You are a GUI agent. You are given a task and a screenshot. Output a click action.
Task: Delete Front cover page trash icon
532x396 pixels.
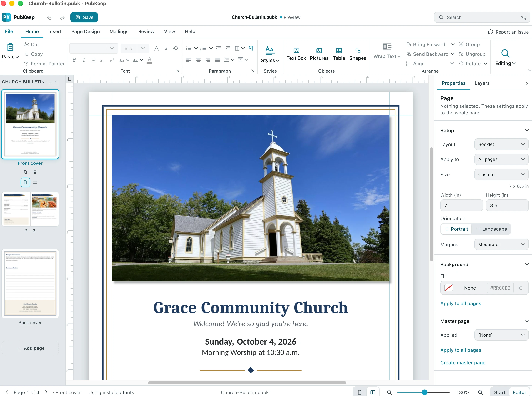tap(35, 172)
